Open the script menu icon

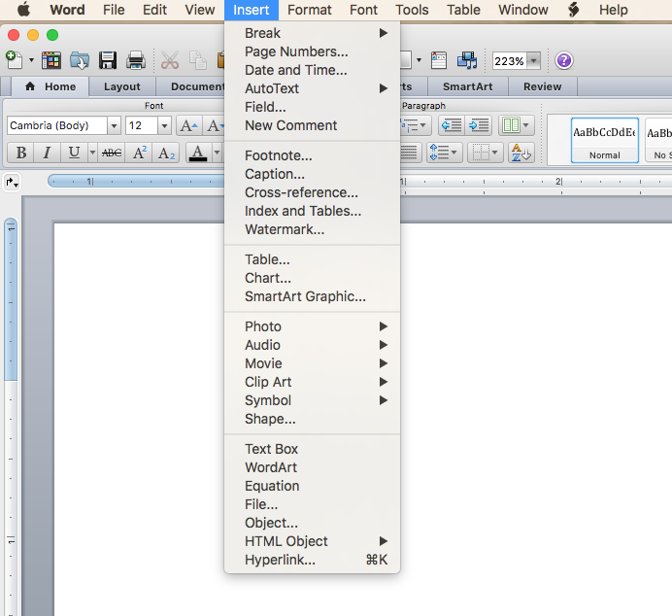573,10
